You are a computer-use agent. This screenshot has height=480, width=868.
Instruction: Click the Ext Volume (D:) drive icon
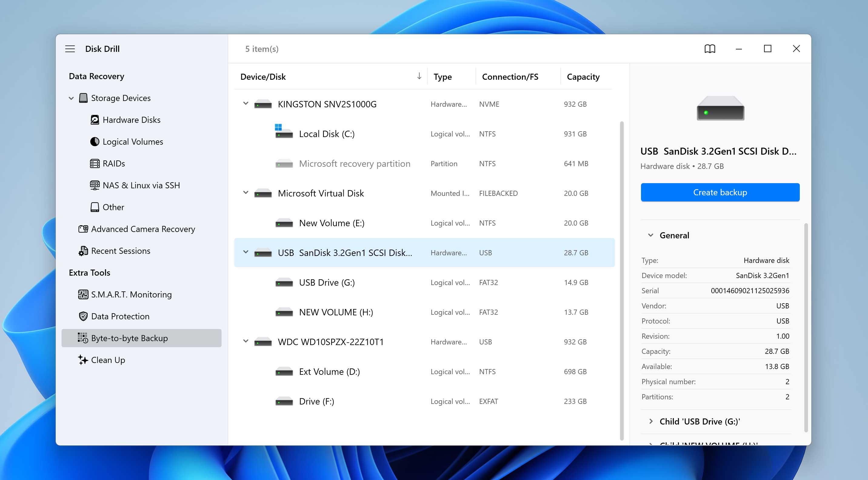click(284, 371)
